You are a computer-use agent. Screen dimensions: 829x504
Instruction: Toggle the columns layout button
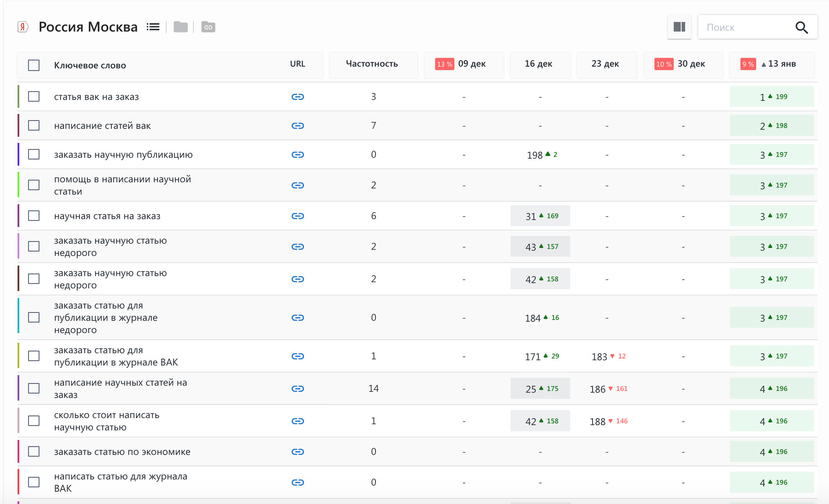coord(679,27)
